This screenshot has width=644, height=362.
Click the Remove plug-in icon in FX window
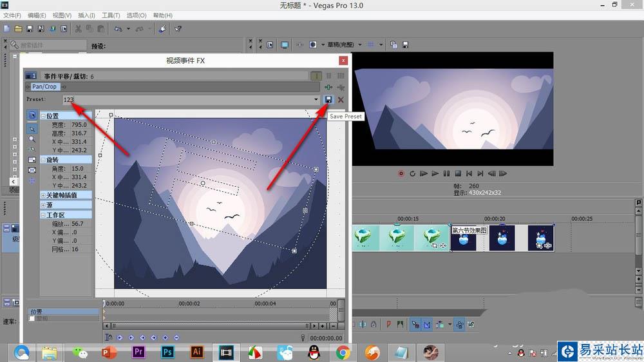point(341,87)
